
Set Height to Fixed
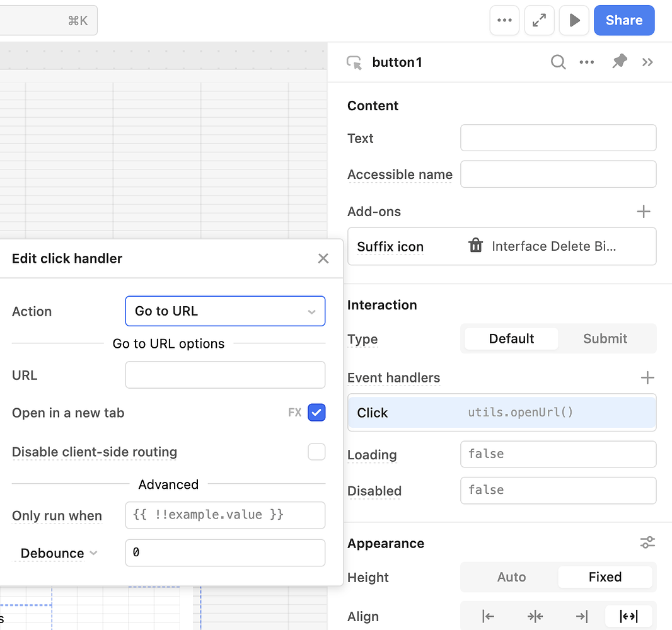tap(605, 577)
